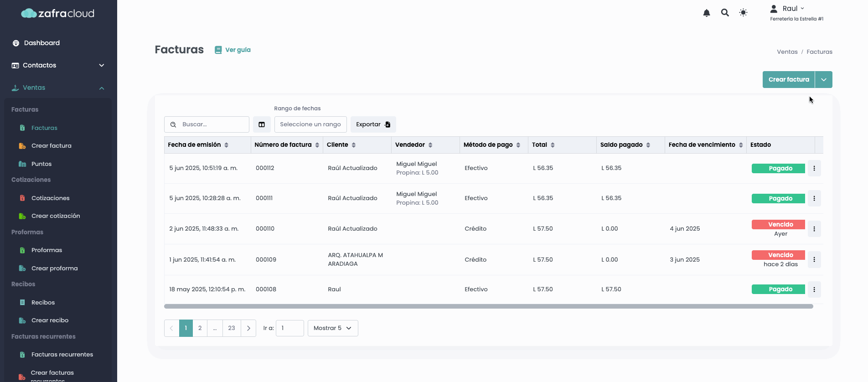This screenshot has height=382, width=868.
Task: Toggle column visibility icon button
Action: click(262, 124)
